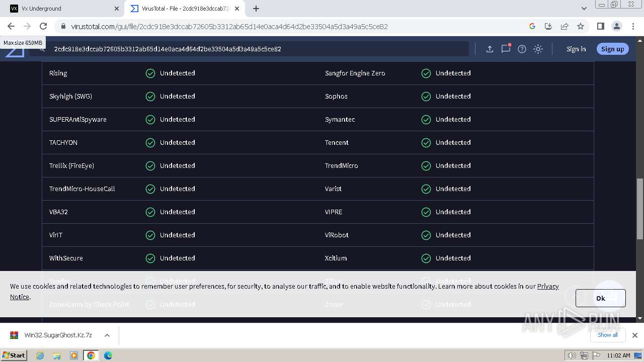Click the Undetected checkmark icon for Xcitium
Viewport: 644px width, 362px height.
426,258
